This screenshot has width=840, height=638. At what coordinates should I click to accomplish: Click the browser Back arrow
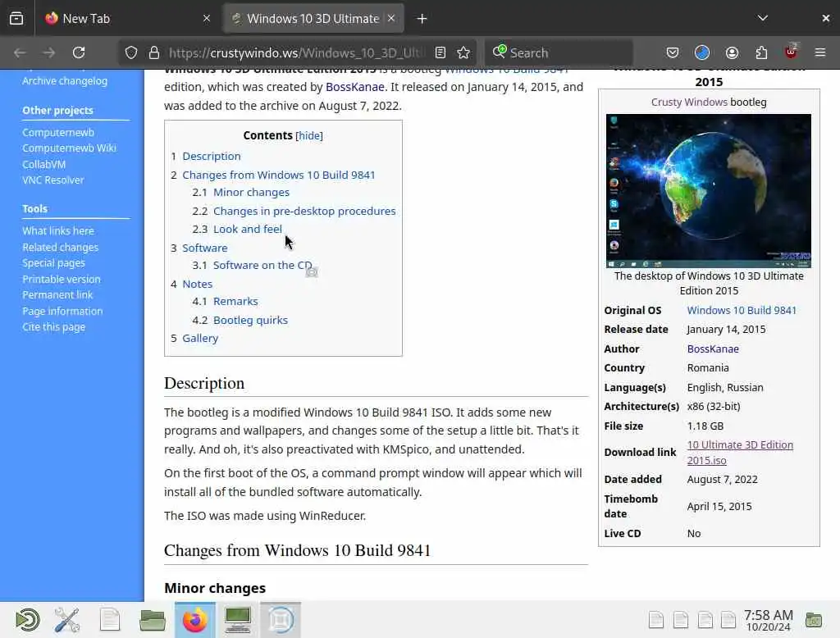[20, 52]
